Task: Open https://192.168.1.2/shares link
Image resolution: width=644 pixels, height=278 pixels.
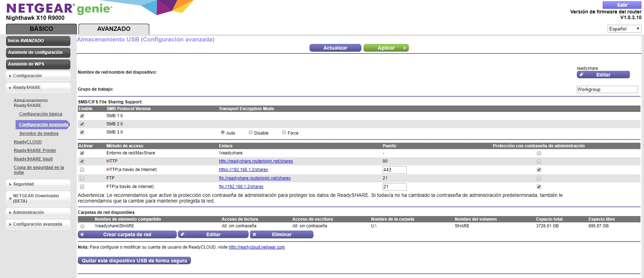Action: click(243, 170)
